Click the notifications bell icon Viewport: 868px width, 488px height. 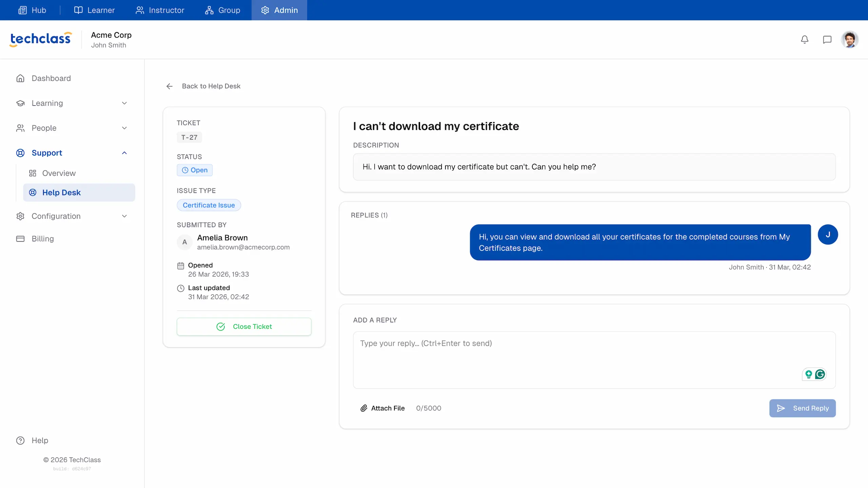click(805, 40)
